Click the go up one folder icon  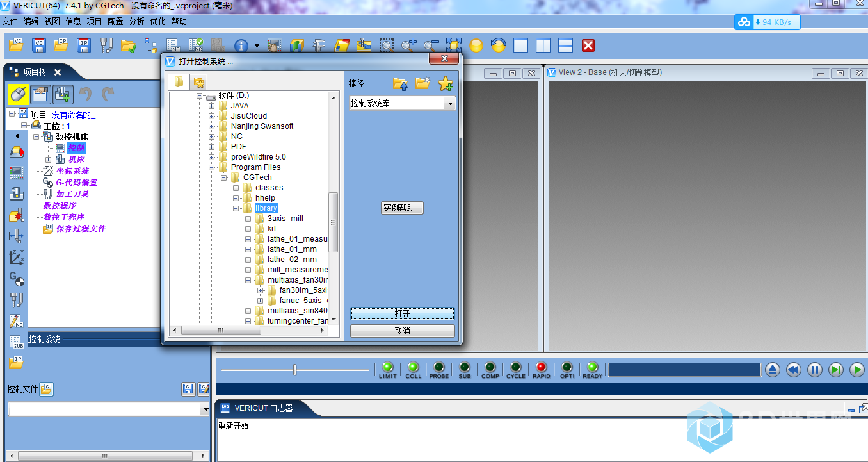(x=401, y=83)
